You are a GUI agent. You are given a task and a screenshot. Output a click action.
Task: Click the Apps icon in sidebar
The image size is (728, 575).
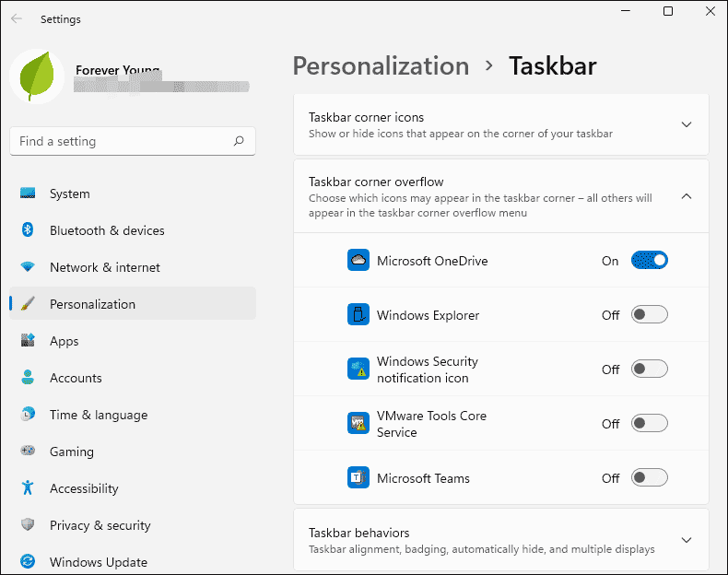[x=28, y=340]
